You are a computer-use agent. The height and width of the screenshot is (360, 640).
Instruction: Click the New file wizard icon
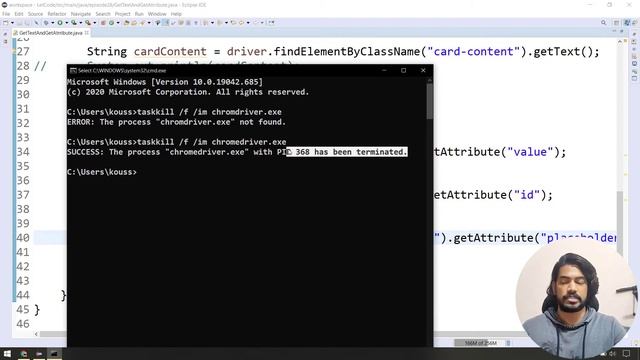click(6, 23)
